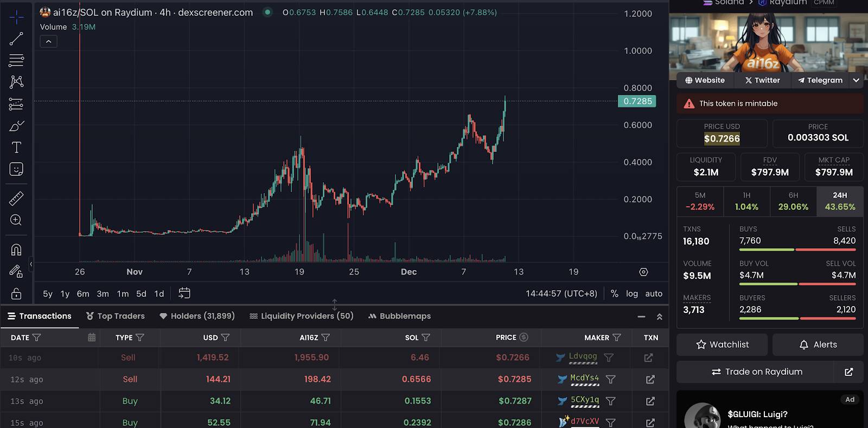The image size is (868, 428).
Task: Toggle magnet mode for drawings
Action: tap(16, 250)
